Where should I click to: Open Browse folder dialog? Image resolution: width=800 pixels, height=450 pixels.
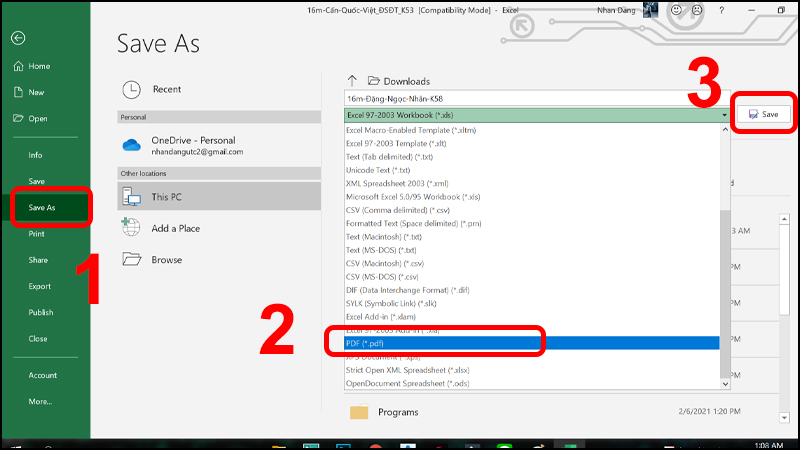(166, 259)
